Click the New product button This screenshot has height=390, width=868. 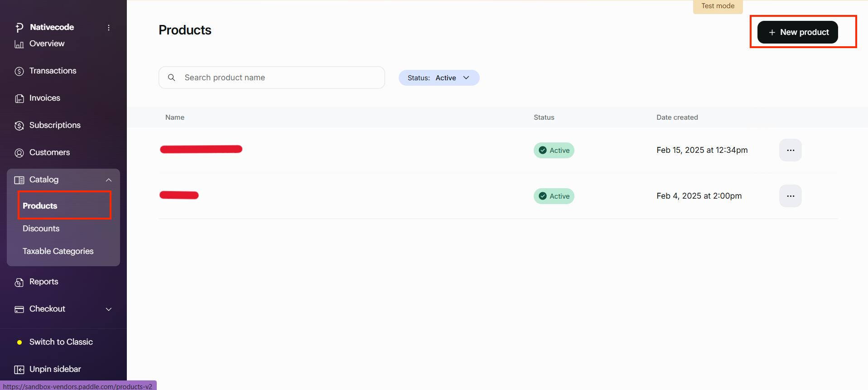797,32
